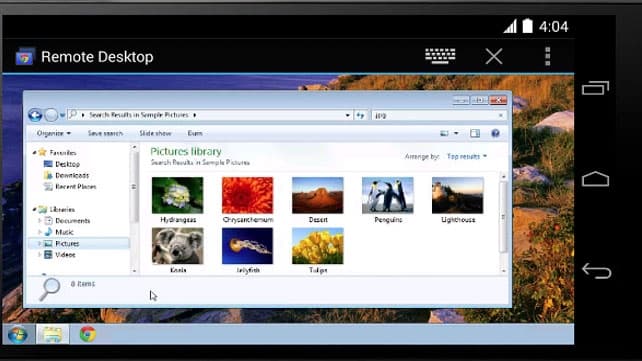Tap the Android recent apps button
Screen dimensions: 642x361
point(596,88)
